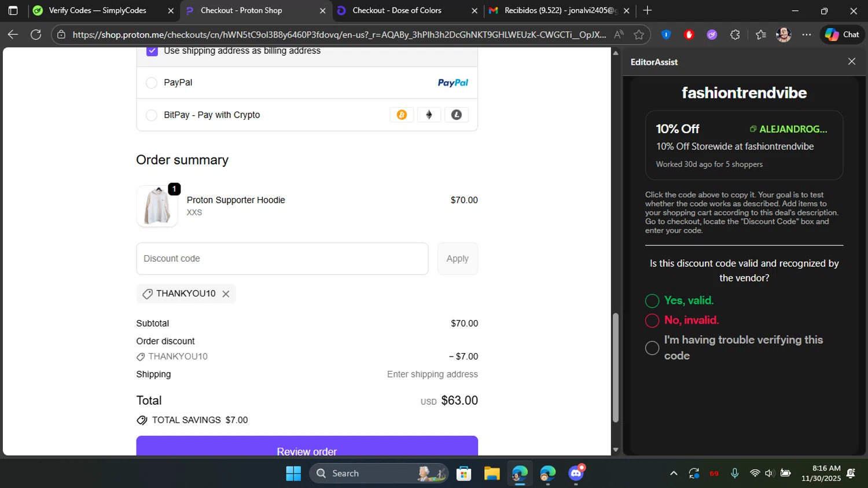Click scrollbar down arrow
The width and height of the screenshot is (868, 488).
(x=616, y=450)
